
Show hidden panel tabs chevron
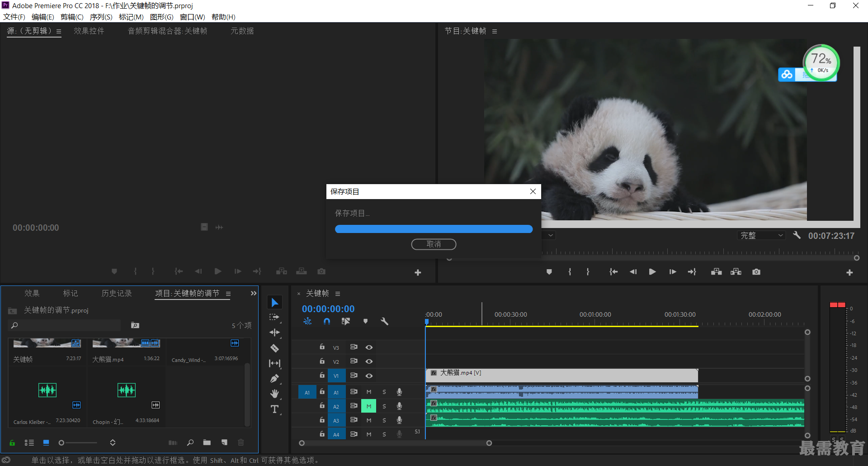254,293
